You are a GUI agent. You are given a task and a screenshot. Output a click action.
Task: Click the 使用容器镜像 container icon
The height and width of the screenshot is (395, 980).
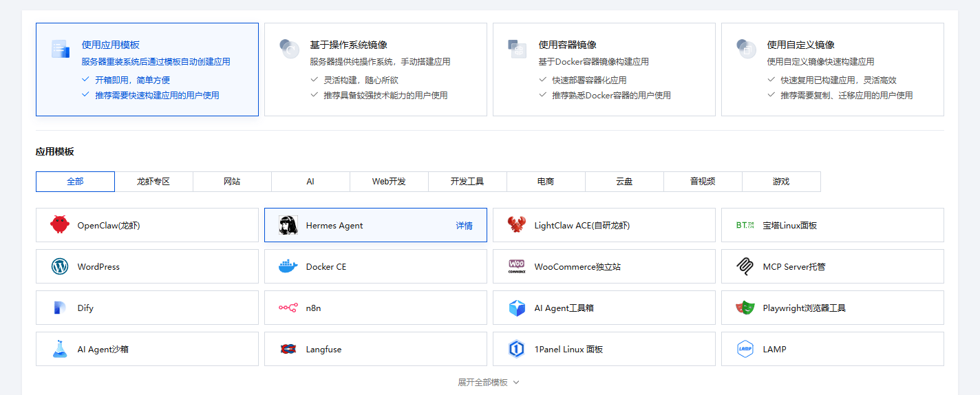(518, 49)
